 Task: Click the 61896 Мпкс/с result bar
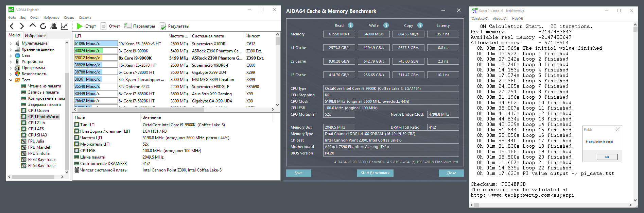point(96,44)
